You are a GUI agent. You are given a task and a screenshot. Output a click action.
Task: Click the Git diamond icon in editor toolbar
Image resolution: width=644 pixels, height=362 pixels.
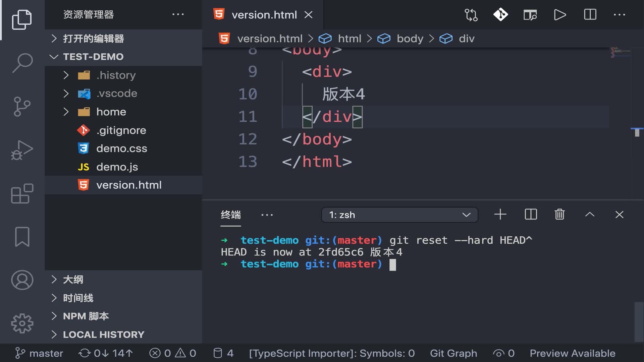(500, 15)
